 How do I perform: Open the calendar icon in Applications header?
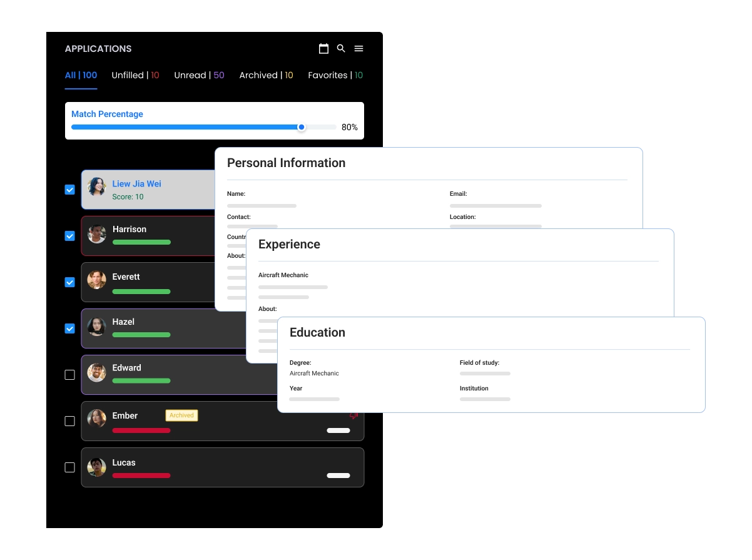point(323,49)
